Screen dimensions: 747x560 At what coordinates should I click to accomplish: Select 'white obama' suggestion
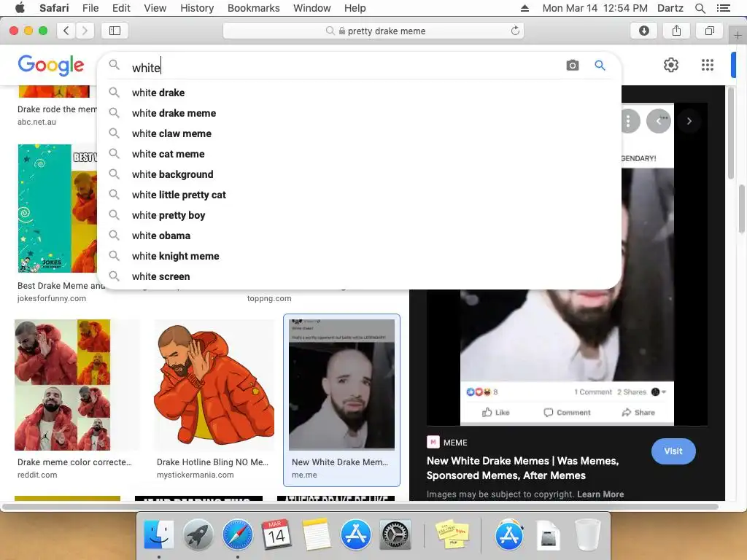(x=360, y=236)
